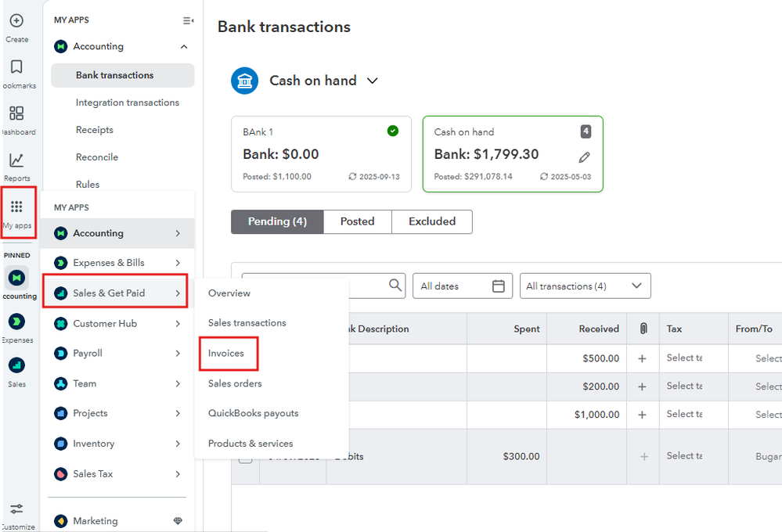The width and height of the screenshot is (782, 532).
Task: Click refresh icon on BAnk 1 card
Action: pos(352,177)
